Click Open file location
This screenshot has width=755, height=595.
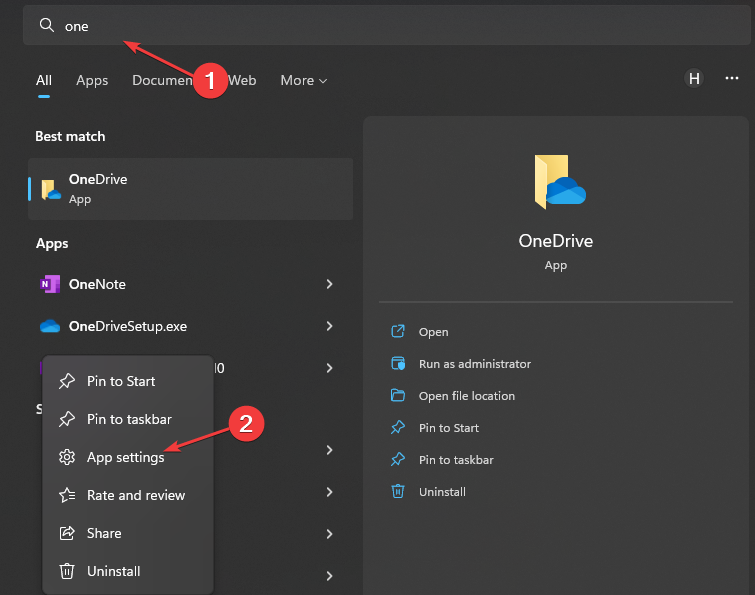pos(467,396)
